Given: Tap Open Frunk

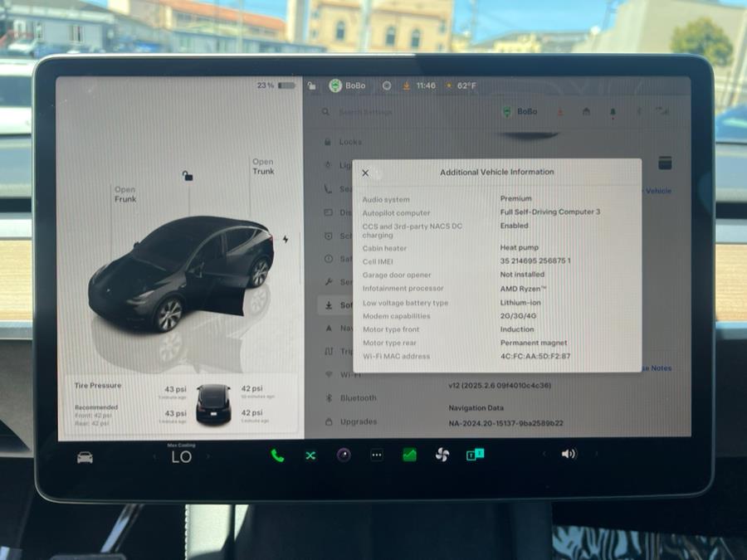Looking at the screenshot, I should (x=124, y=194).
